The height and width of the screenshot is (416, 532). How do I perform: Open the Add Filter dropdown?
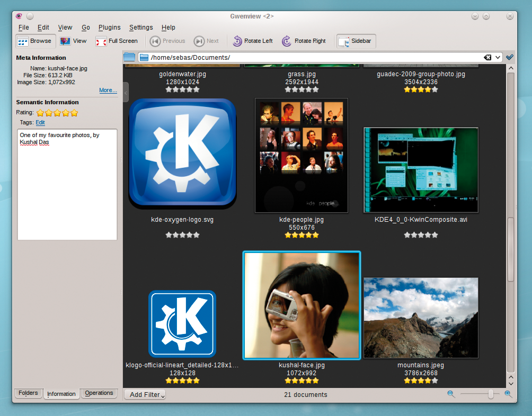click(145, 395)
